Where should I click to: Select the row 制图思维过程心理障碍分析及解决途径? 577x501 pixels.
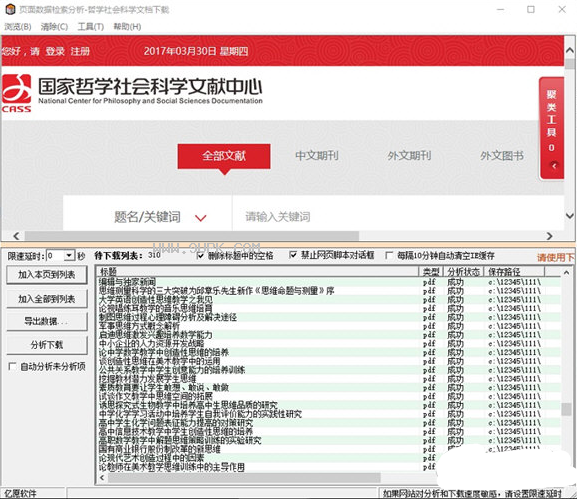point(329,317)
